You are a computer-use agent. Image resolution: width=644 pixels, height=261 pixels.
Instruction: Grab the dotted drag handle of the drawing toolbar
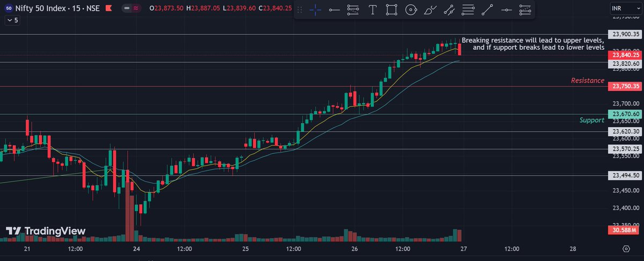300,10
